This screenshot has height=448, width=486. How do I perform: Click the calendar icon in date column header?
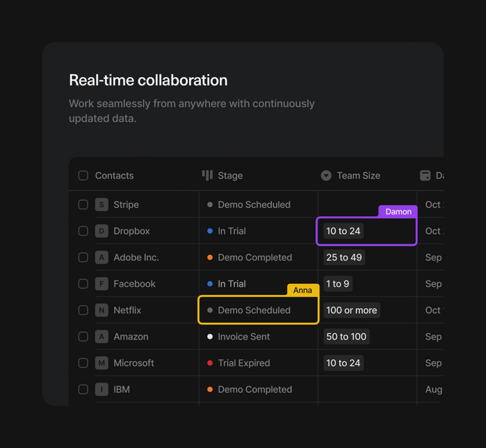(425, 175)
